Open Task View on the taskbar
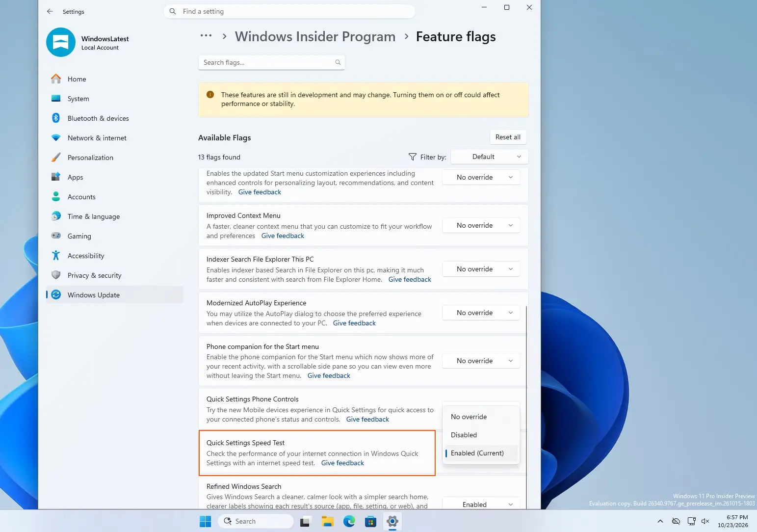The image size is (757, 532). (x=305, y=521)
